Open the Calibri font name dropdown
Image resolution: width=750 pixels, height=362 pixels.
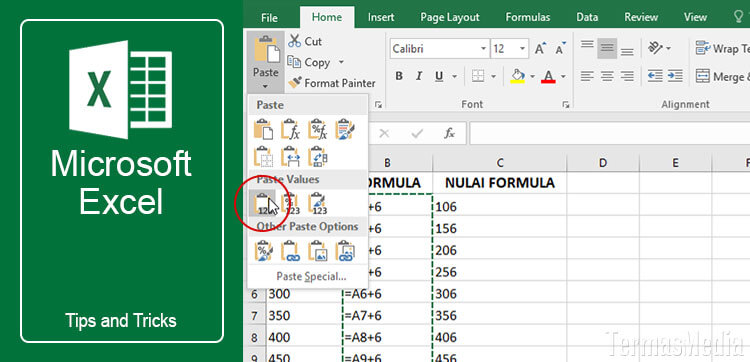(483, 49)
